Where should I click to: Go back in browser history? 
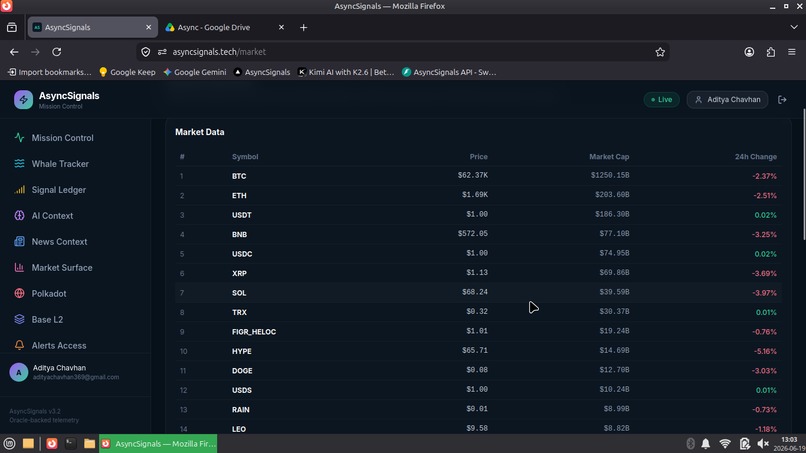(x=14, y=52)
